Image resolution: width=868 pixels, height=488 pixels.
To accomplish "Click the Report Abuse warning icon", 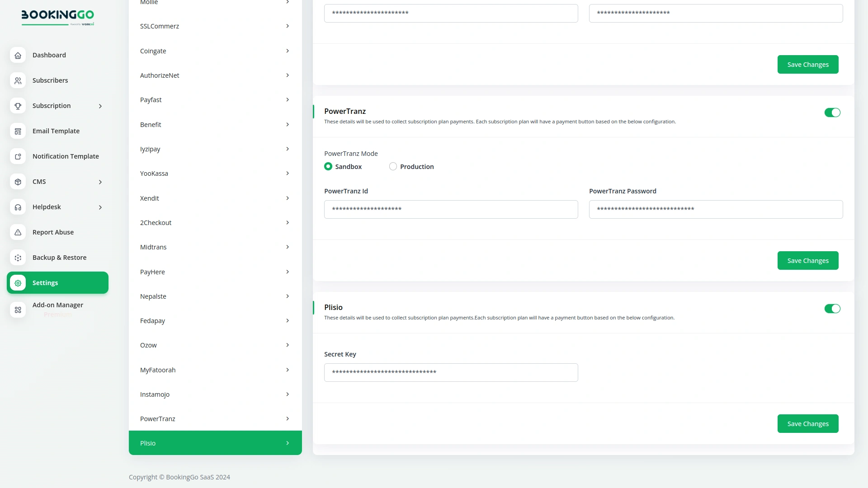I will pyautogui.click(x=18, y=232).
